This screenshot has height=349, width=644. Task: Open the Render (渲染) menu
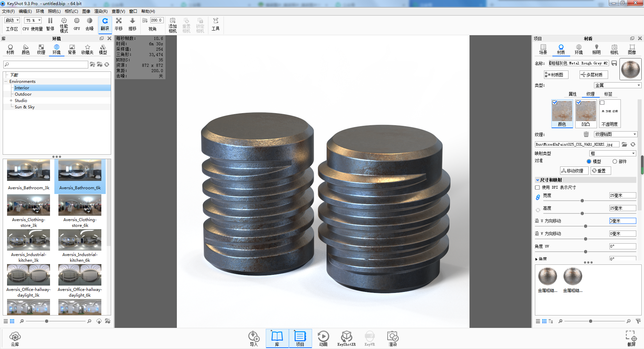[101, 11]
